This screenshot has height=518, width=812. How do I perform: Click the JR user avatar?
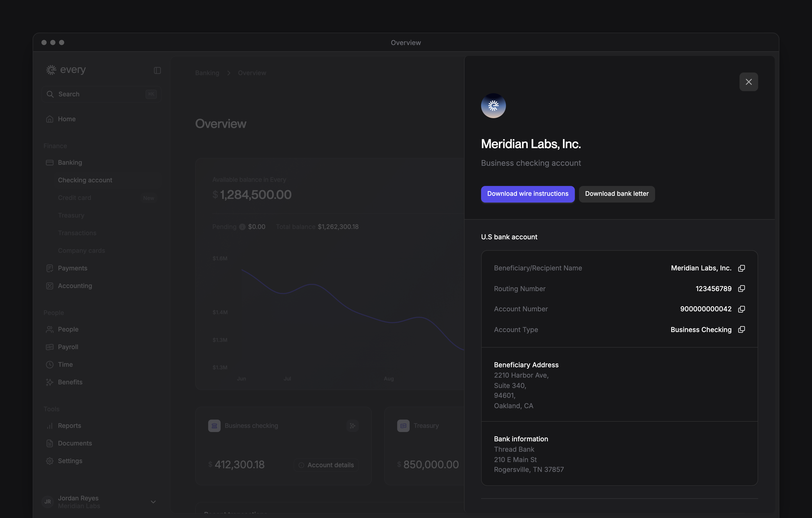pos(48,502)
